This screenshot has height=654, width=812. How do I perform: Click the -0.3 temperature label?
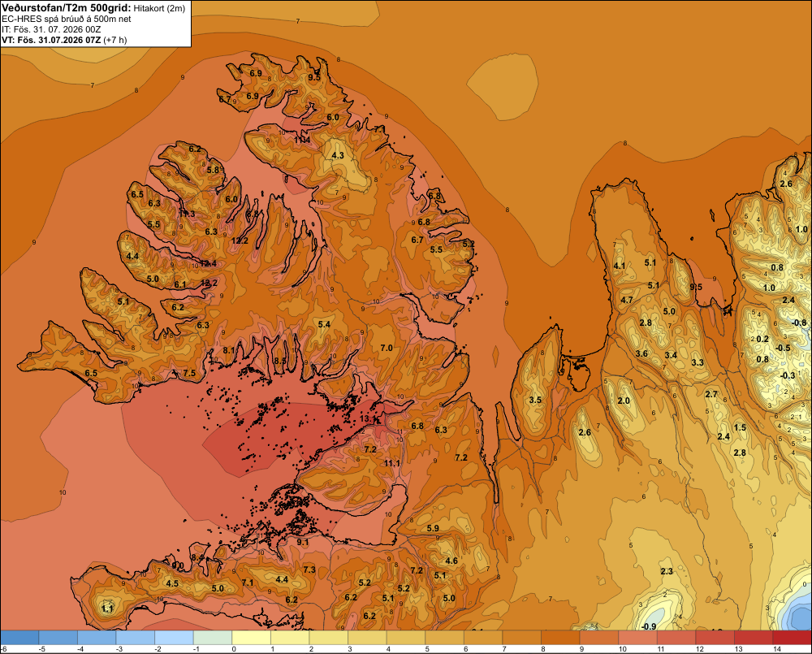click(788, 375)
